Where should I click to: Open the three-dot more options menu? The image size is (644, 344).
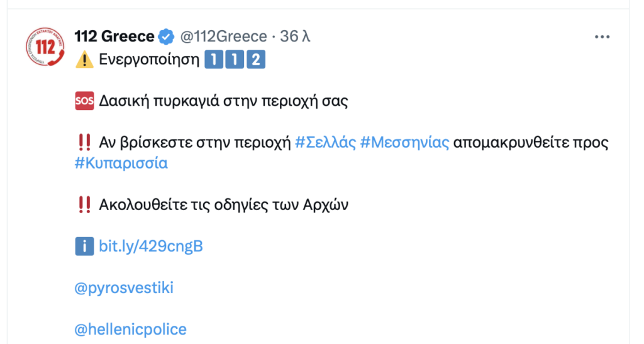(x=602, y=37)
